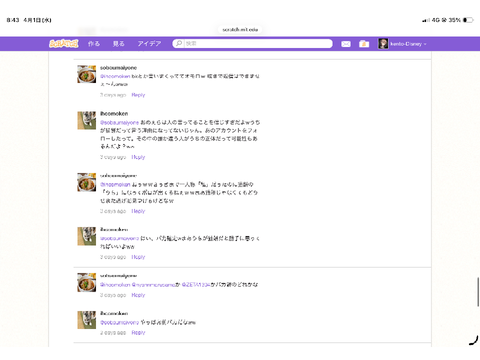Click the cat avatar beside the four-line comment
480x360 pixels.
pyautogui.click(x=87, y=120)
